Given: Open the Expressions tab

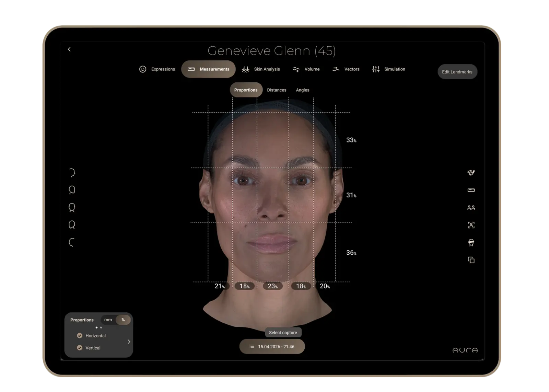Looking at the screenshot, I should (x=157, y=69).
